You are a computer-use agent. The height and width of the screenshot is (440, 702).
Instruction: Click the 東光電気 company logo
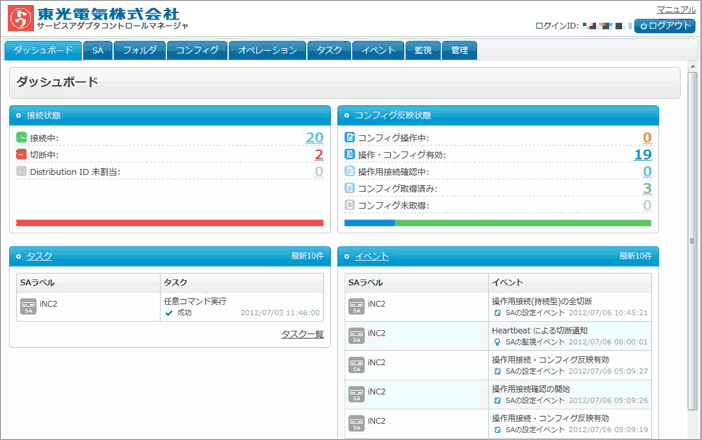point(18,18)
